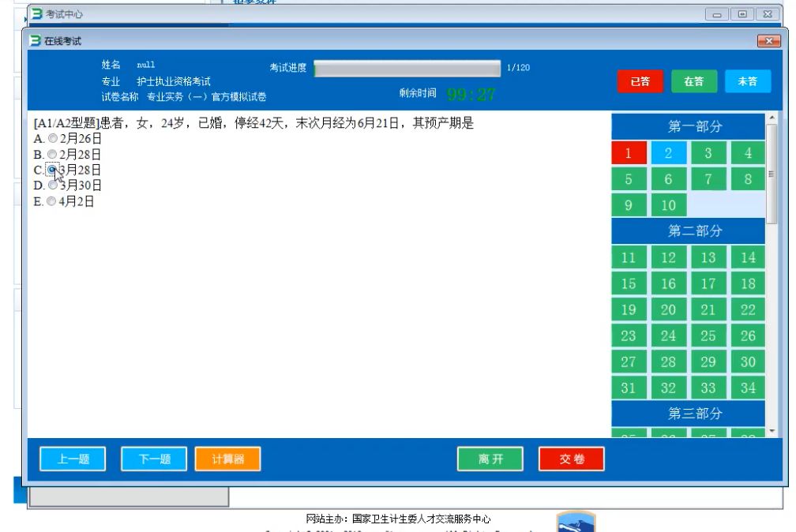
Task: Jump to question 8
Action: [748, 179]
